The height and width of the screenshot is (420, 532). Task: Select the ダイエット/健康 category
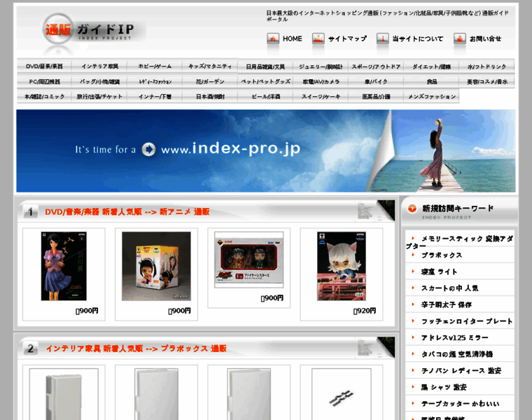click(431, 66)
